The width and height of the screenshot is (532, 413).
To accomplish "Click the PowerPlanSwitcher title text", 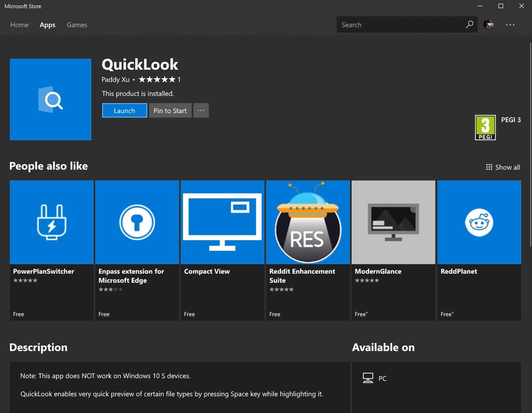I will click(x=43, y=271).
